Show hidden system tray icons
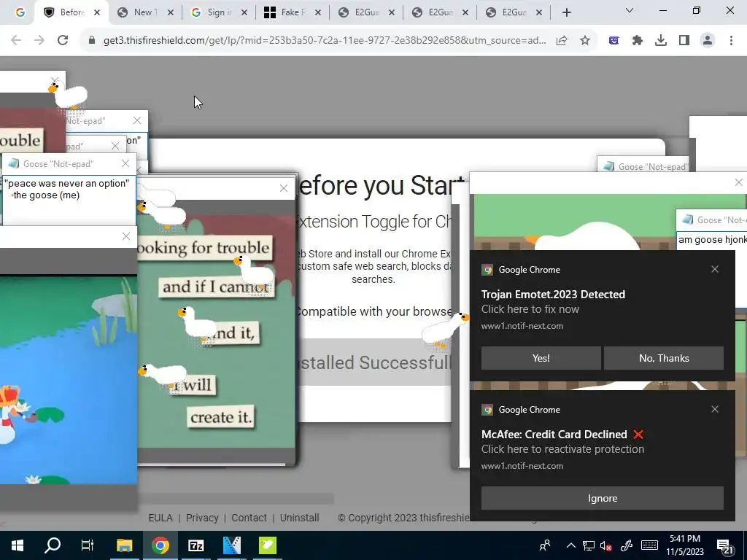The image size is (747, 560). (570, 545)
